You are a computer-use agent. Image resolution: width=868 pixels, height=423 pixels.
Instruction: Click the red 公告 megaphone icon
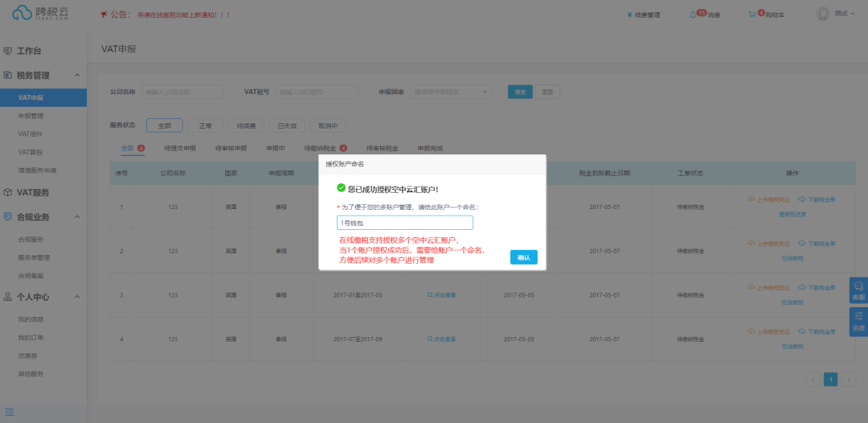pos(104,15)
